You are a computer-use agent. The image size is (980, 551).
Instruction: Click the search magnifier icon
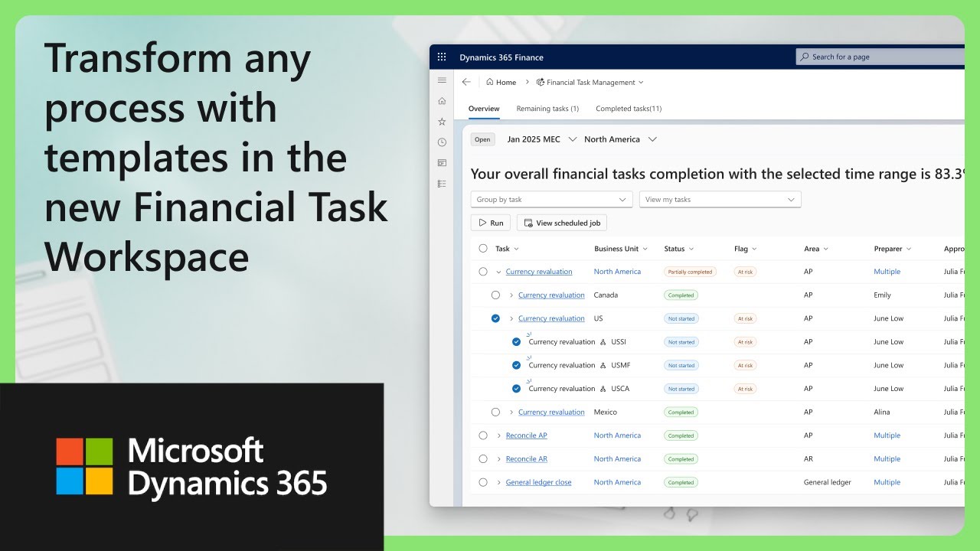[804, 57]
